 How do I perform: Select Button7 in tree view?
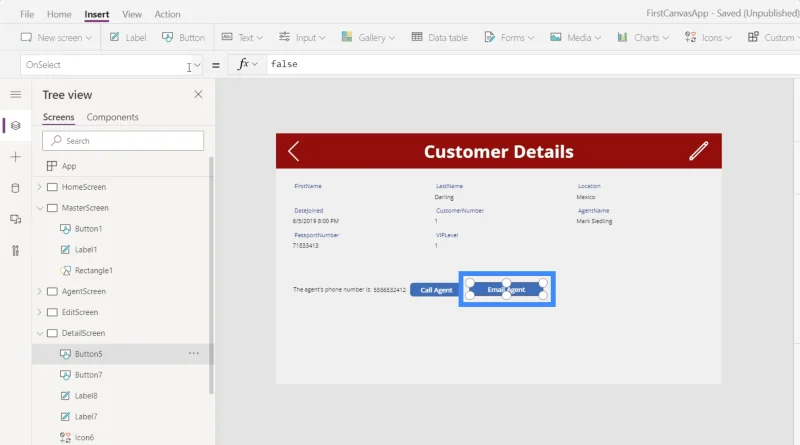88,375
